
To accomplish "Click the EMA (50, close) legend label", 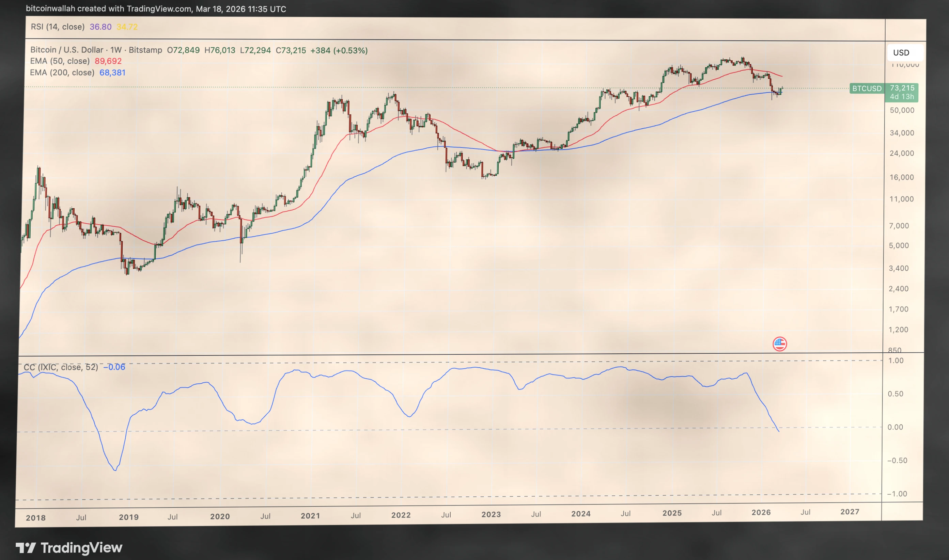I will pyautogui.click(x=60, y=61).
